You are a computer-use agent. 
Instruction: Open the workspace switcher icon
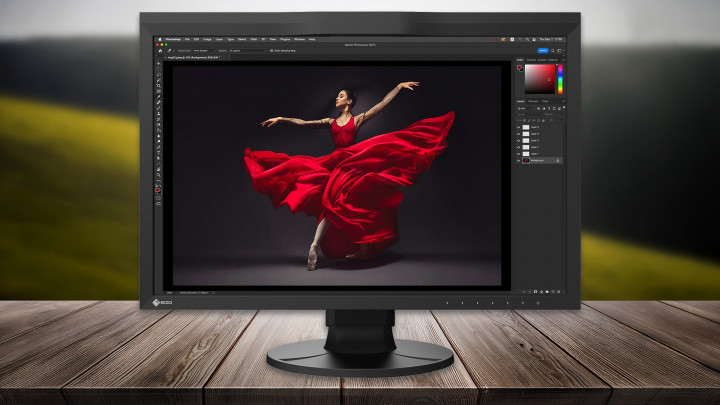[559, 51]
